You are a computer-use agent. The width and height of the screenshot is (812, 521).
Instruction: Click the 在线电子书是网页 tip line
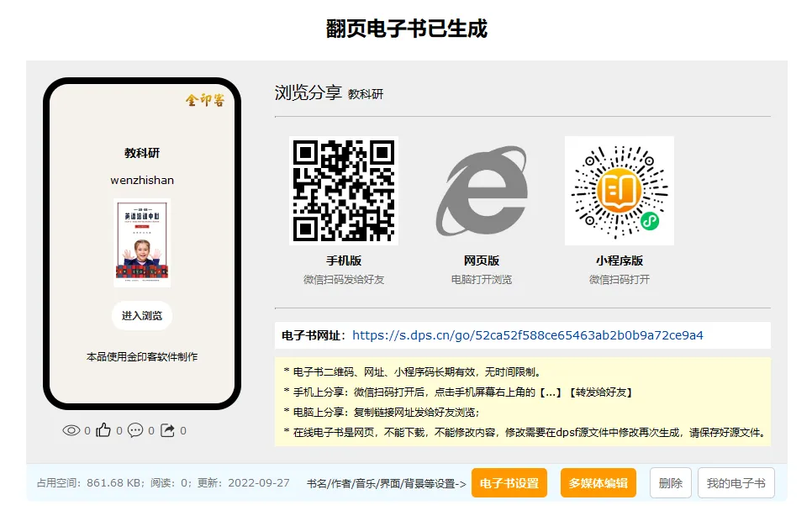click(x=525, y=433)
